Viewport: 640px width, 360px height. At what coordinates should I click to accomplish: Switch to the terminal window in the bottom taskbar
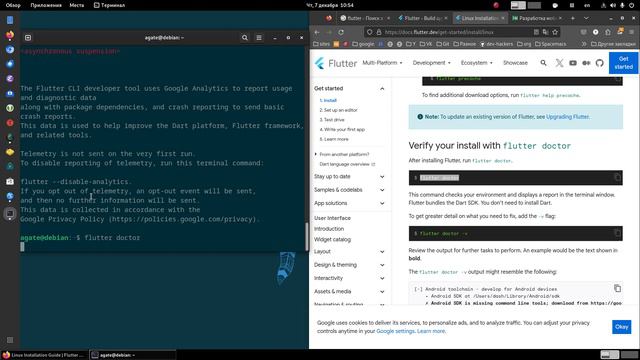[x=132, y=355]
